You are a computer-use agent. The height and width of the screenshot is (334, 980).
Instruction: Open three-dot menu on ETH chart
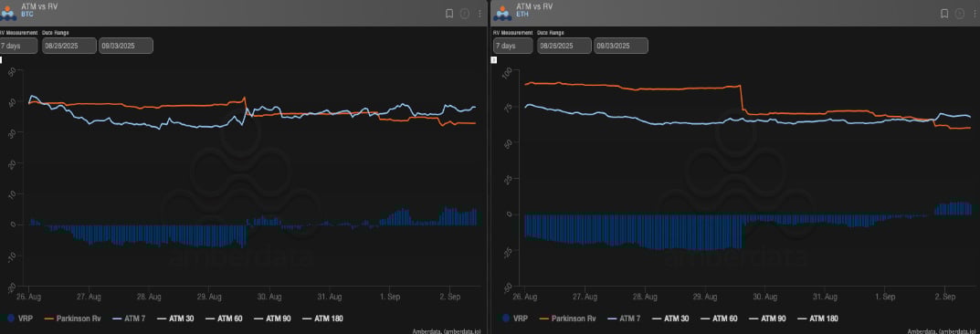click(x=975, y=13)
